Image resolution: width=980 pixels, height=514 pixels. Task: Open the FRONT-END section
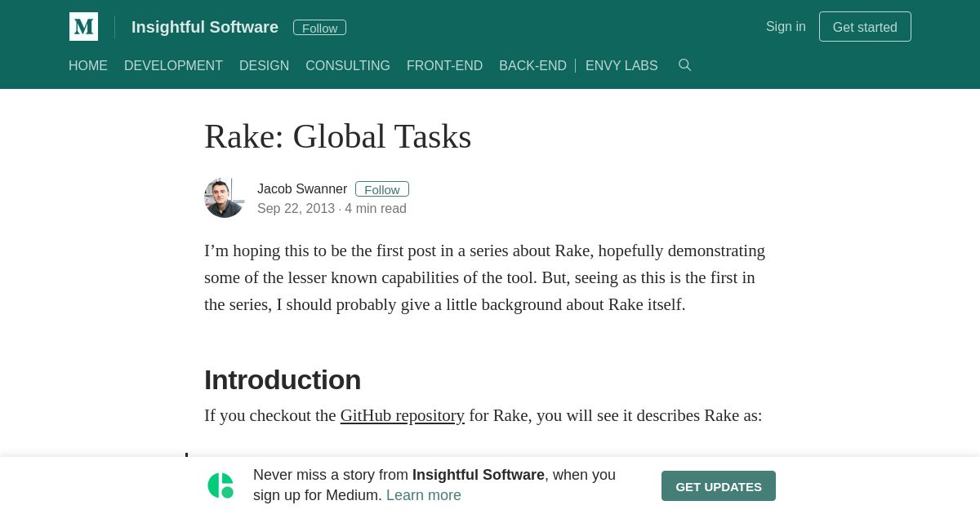444,66
